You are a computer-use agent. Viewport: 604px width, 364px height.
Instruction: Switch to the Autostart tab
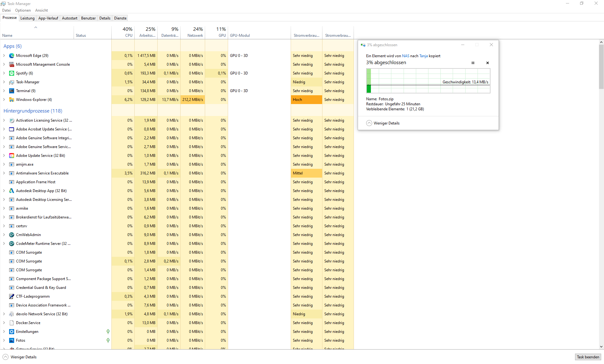pyautogui.click(x=70, y=18)
